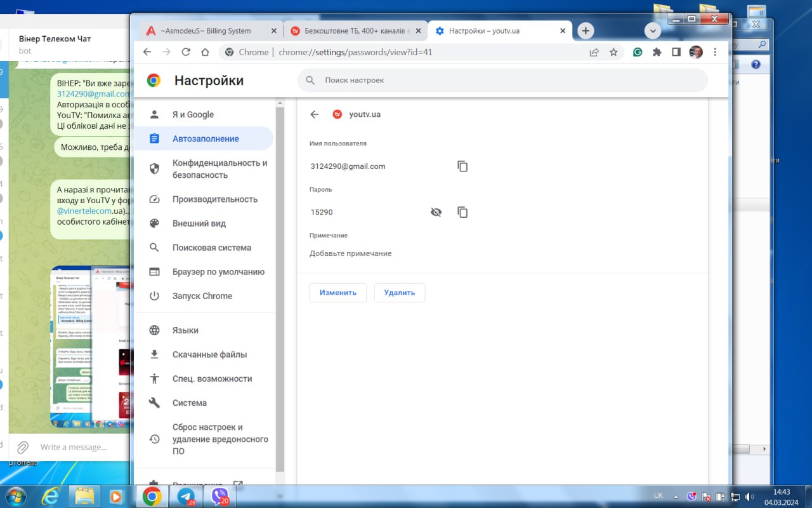Screen dimensions: 812x508
Task: Copy the password 15290
Action: (x=462, y=212)
